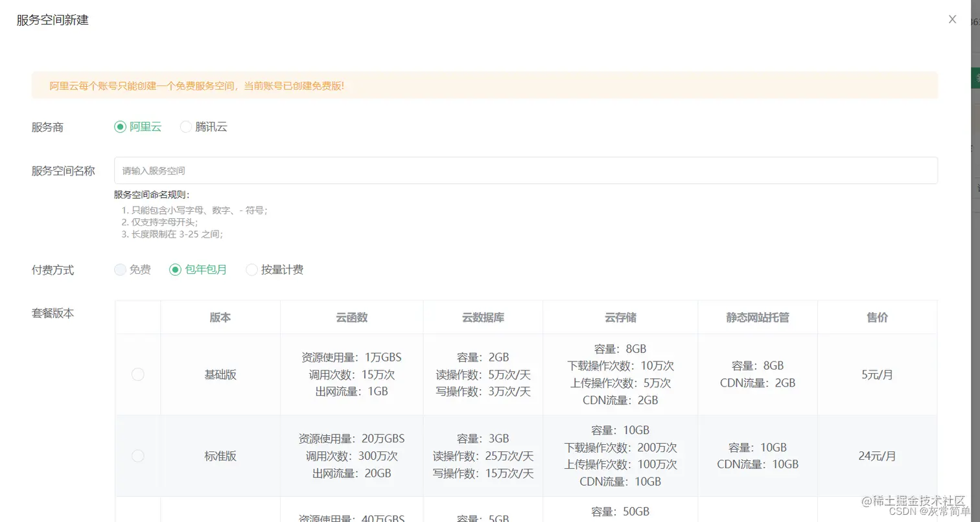Choose the 按量计费 payment option
The image size is (980, 522).
tap(275, 270)
